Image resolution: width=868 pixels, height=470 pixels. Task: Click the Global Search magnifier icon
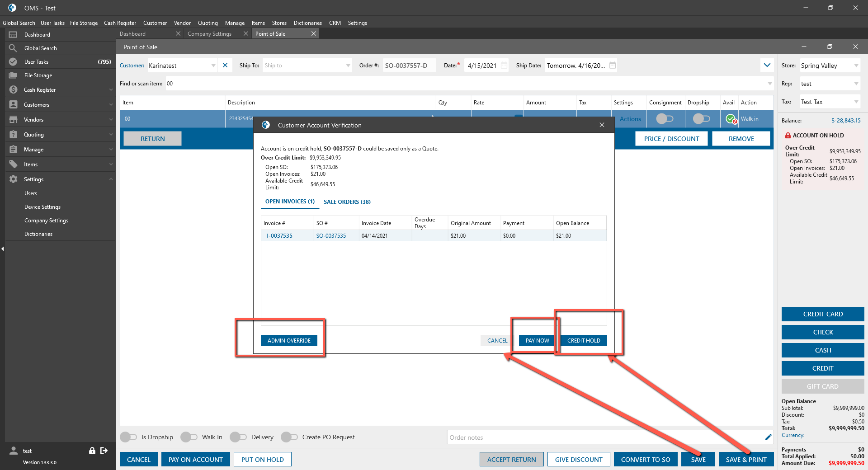click(x=13, y=48)
